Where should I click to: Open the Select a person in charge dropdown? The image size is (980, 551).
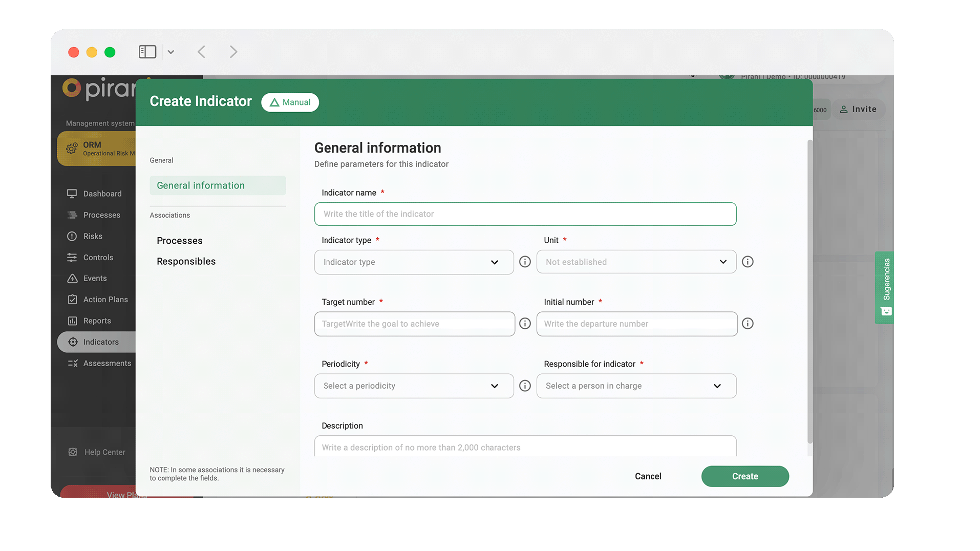click(636, 386)
